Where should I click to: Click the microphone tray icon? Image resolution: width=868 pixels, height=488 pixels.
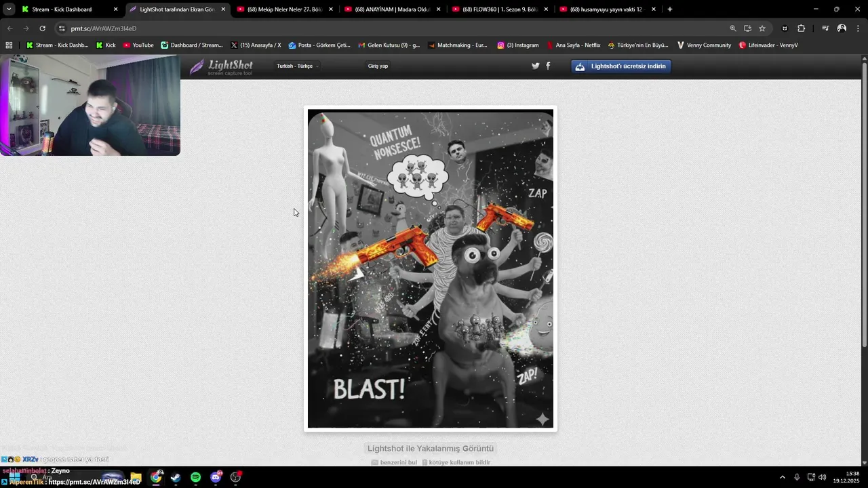coord(797,477)
